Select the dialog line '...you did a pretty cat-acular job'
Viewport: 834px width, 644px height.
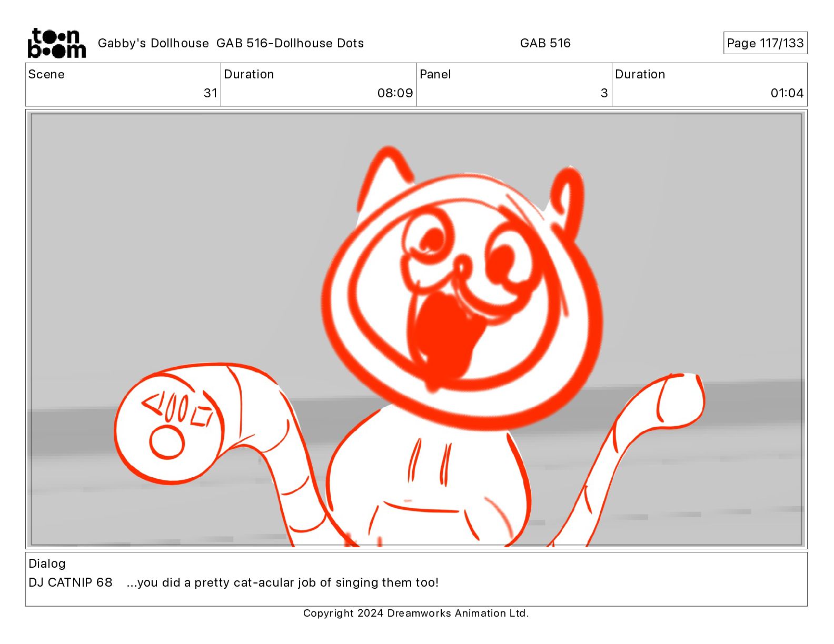[x=221, y=582]
